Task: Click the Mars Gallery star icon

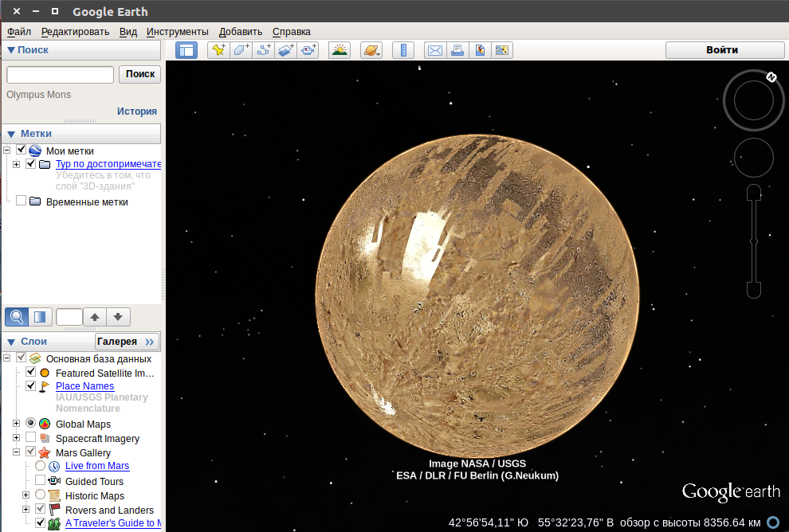Action: point(45,452)
